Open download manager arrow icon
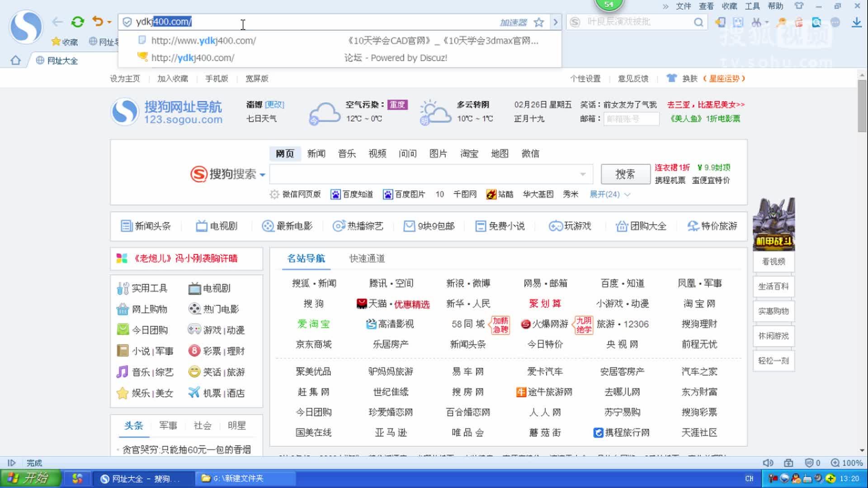The width and height of the screenshot is (868, 488). (856, 22)
